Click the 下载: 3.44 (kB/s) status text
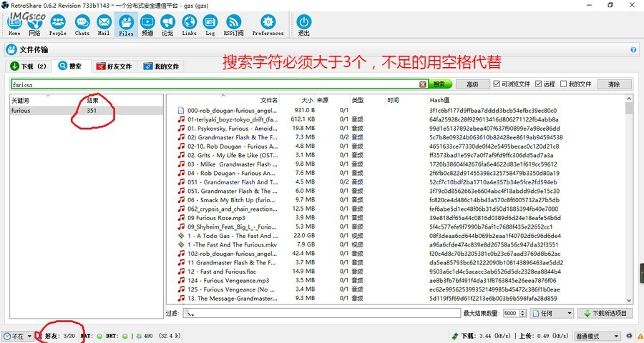Screen dimensions: 644x343 coord(487,336)
